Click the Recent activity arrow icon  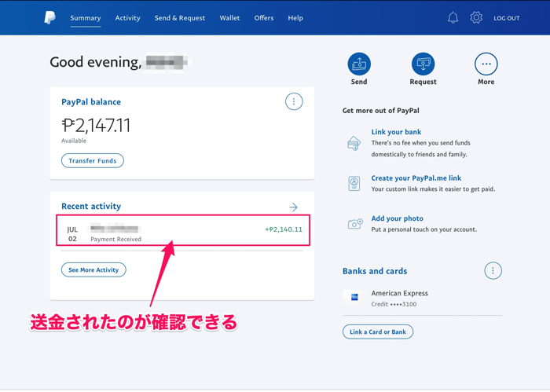tap(293, 207)
